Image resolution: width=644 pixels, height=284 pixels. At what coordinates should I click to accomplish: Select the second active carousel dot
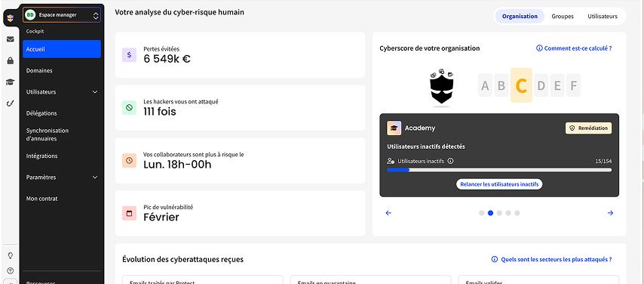tap(490, 213)
